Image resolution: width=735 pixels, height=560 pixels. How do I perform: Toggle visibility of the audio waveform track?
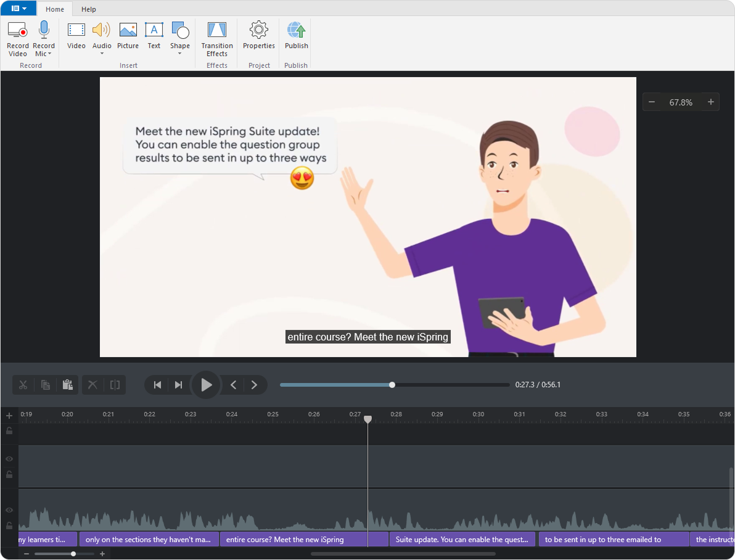pos(9,511)
